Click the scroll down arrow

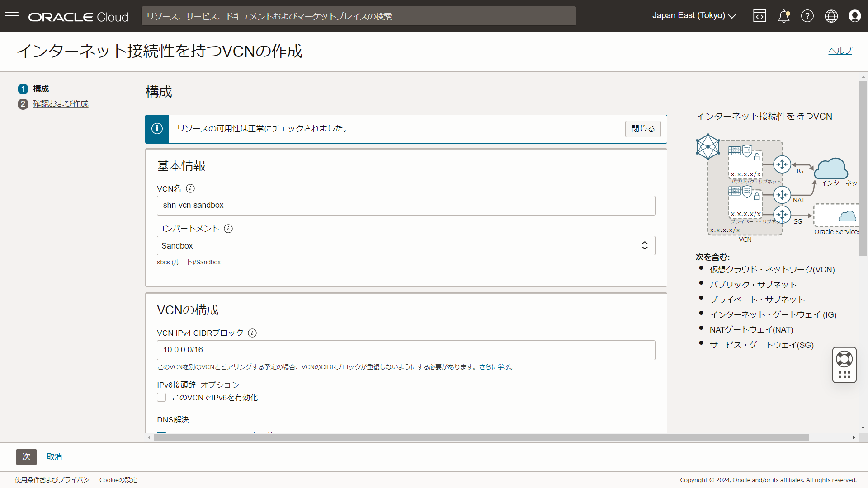click(x=863, y=427)
